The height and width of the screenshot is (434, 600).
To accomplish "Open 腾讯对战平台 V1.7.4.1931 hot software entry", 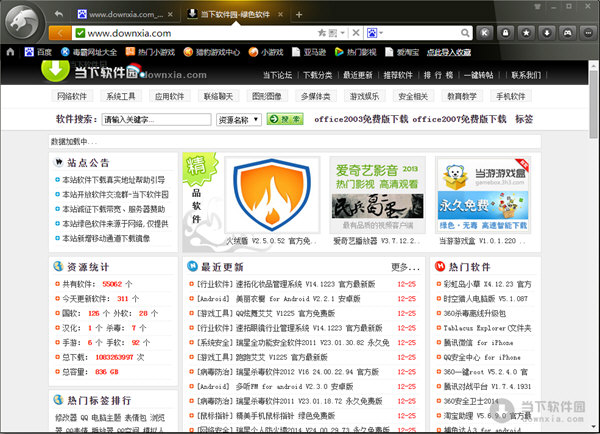I will (x=488, y=387).
